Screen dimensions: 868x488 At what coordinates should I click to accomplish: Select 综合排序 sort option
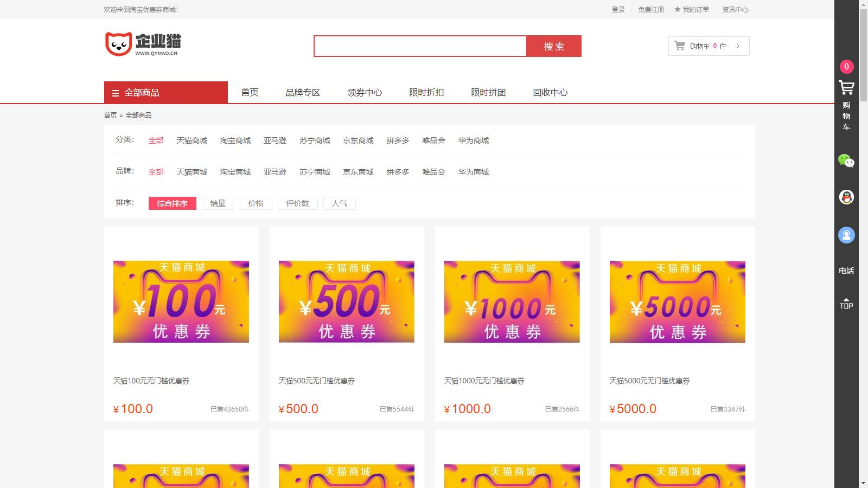[172, 203]
